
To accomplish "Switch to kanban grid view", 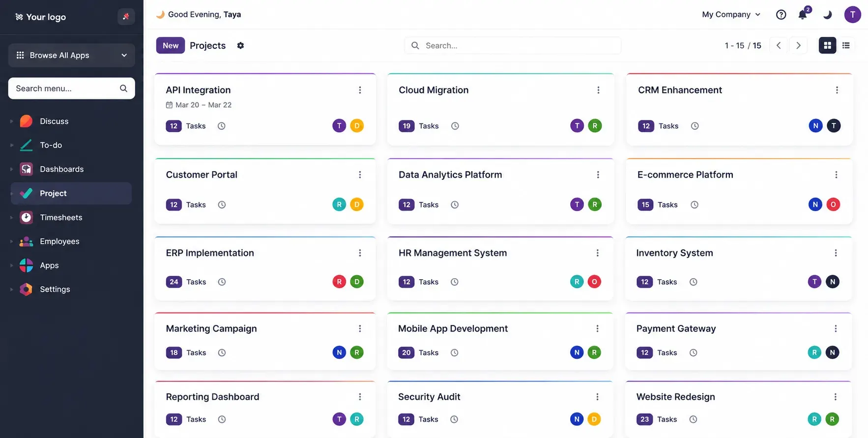I will pos(827,45).
